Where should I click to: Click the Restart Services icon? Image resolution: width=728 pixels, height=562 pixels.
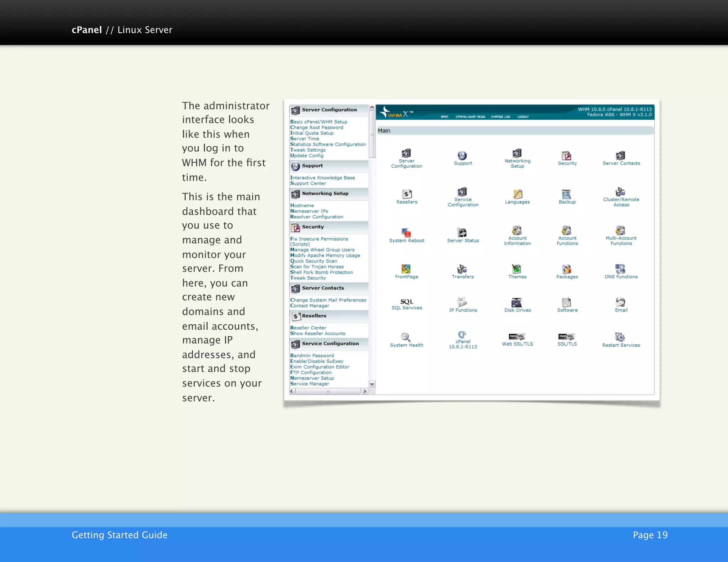click(x=620, y=337)
